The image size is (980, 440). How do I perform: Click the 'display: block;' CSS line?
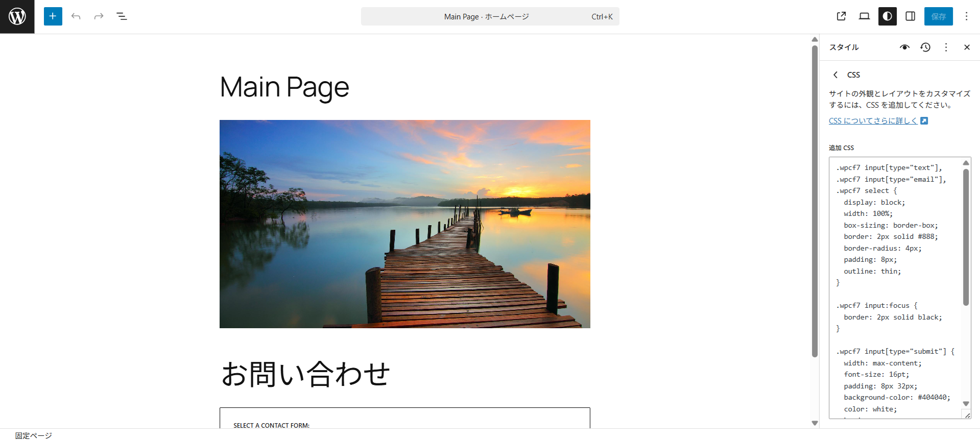874,202
